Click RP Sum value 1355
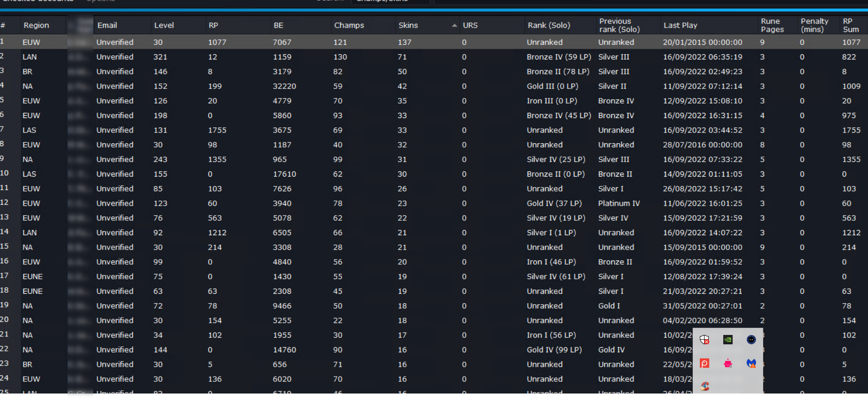This screenshot has width=868, height=401. point(851,159)
